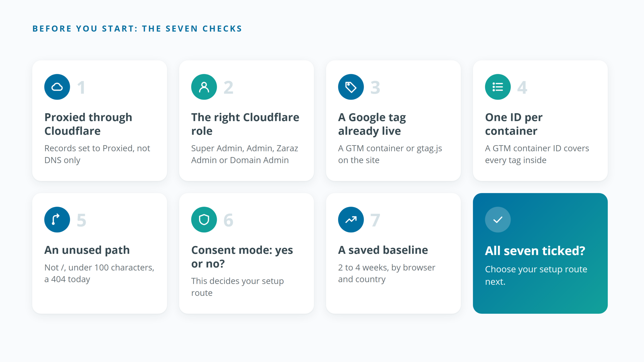Click the faded number 6 beside shield icon
Screen dimensions: 644x362
pos(228,220)
